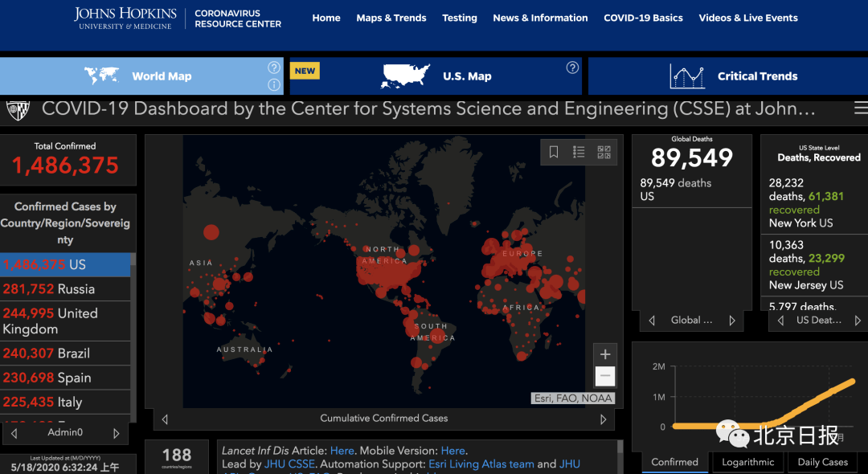This screenshot has height=474, width=868.
Task: Open the map bookmarks tool
Action: (x=554, y=152)
